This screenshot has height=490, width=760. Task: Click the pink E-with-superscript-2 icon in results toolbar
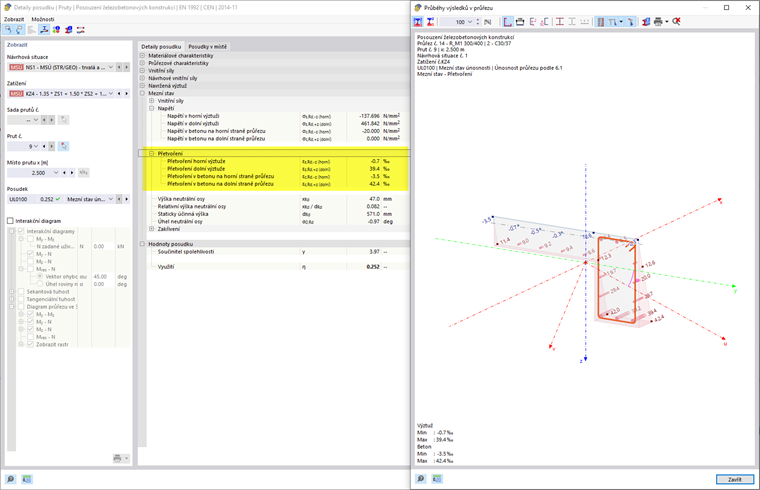(533, 21)
